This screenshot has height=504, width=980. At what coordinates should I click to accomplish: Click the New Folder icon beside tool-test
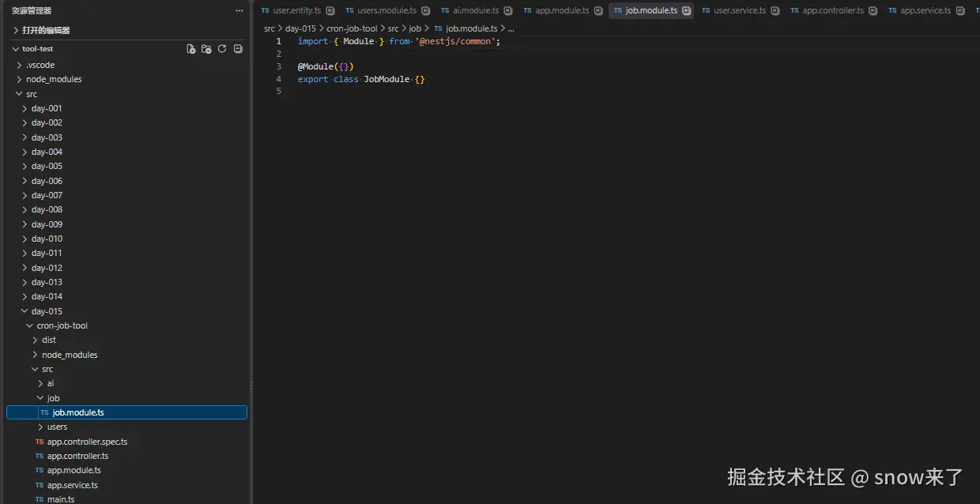click(206, 49)
